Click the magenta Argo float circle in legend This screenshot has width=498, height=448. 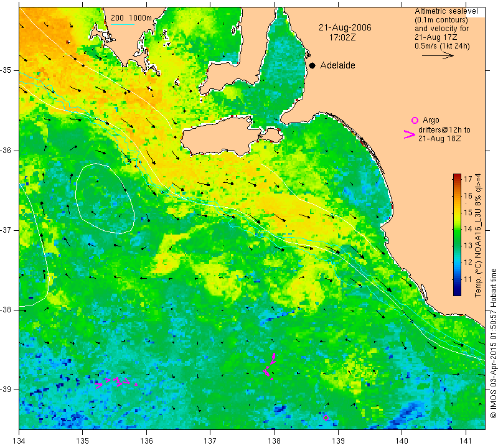pyautogui.click(x=415, y=120)
